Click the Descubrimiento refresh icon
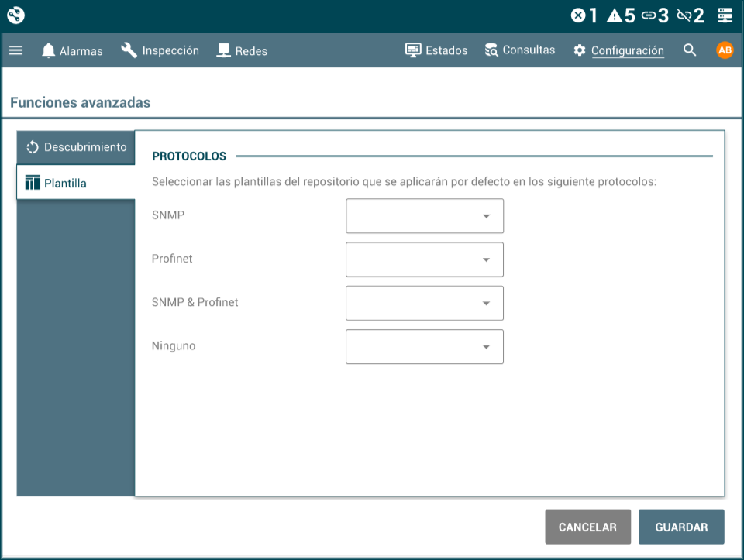The height and width of the screenshot is (560, 744). pyautogui.click(x=33, y=147)
